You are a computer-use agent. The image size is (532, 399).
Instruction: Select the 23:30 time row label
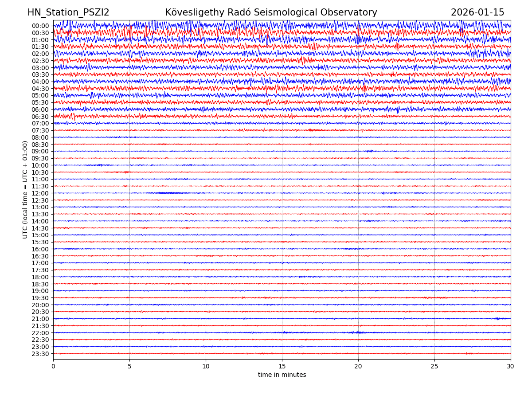point(40,354)
